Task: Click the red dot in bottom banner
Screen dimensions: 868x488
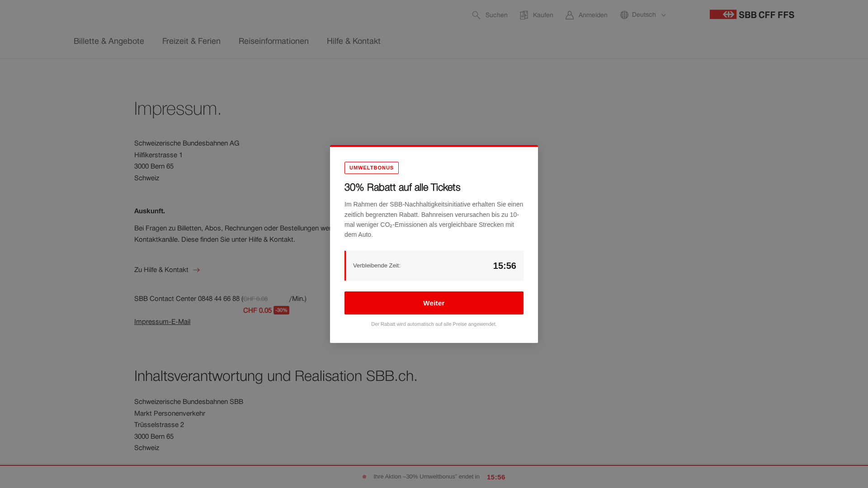Action: 364,477
